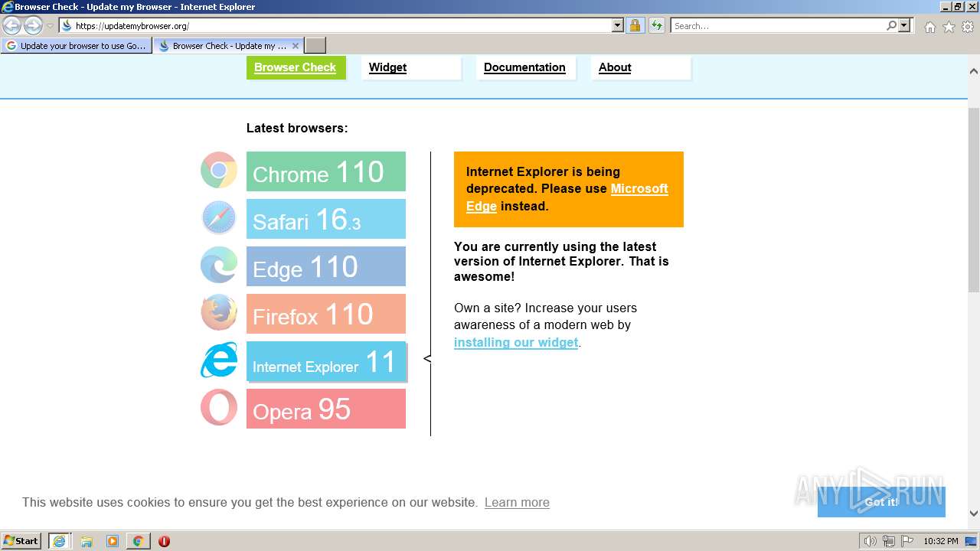This screenshot has width=980, height=551.
Task: Select the Firefox 110 tile
Action: 326,314
